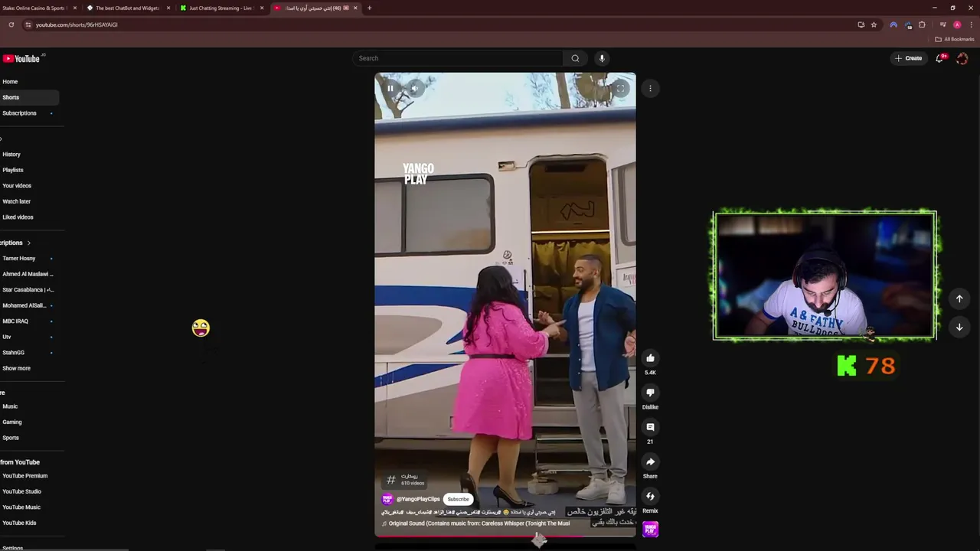Click the Create button
980x551 pixels.
click(909, 58)
